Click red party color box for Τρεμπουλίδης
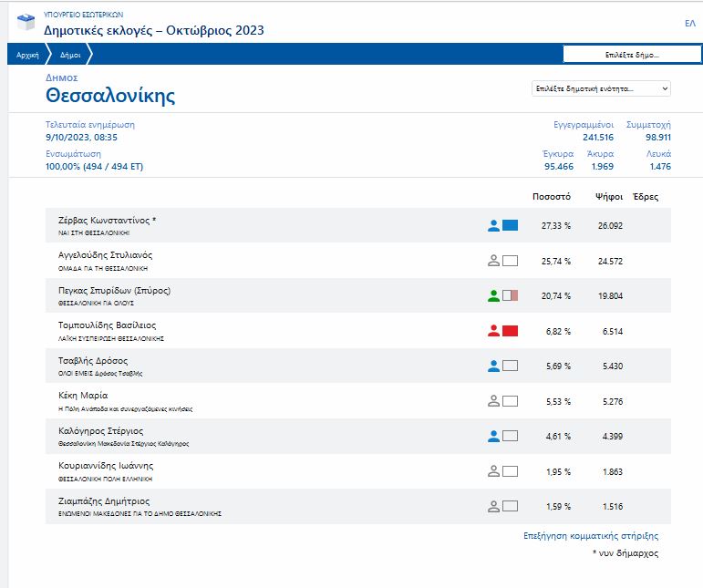This screenshot has width=703, height=588. click(510, 330)
